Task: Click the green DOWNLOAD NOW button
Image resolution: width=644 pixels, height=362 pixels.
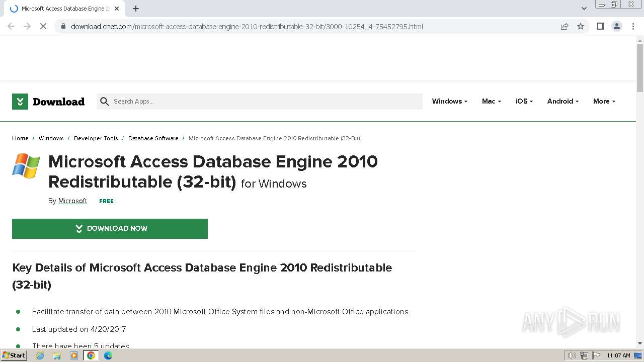Action: click(x=110, y=228)
